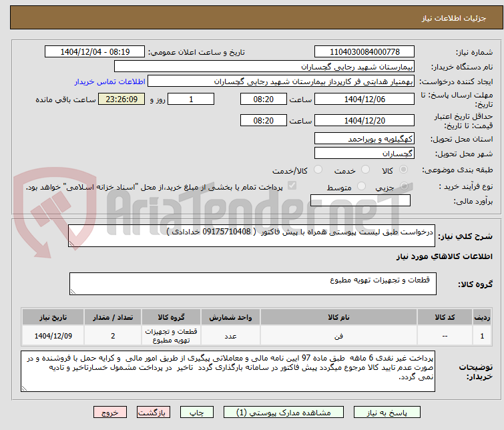The width and height of the screenshot is (504, 430).
Task: Open مشاهده مدارک پیوستی (1) button
Action: click(284, 413)
